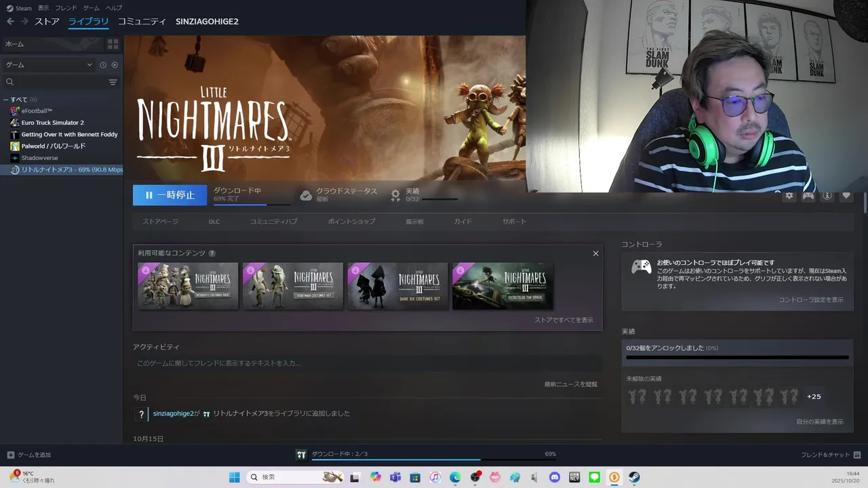868x488 pixels.
Task: Open the ゲーム menu in the menu bar
Action: pyautogui.click(x=92, y=8)
